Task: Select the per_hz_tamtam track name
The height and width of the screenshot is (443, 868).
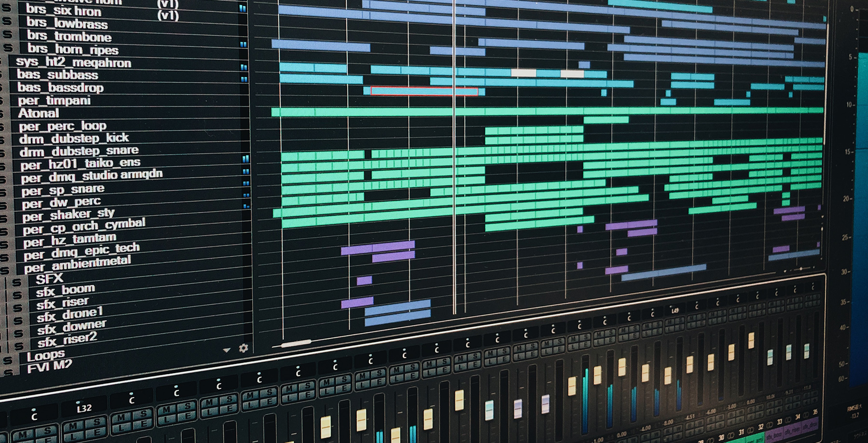Action: [70, 240]
